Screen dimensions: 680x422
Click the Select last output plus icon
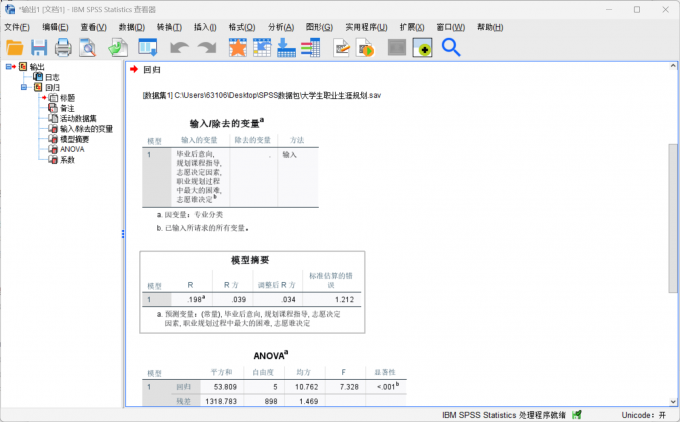[x=422, y=48]
